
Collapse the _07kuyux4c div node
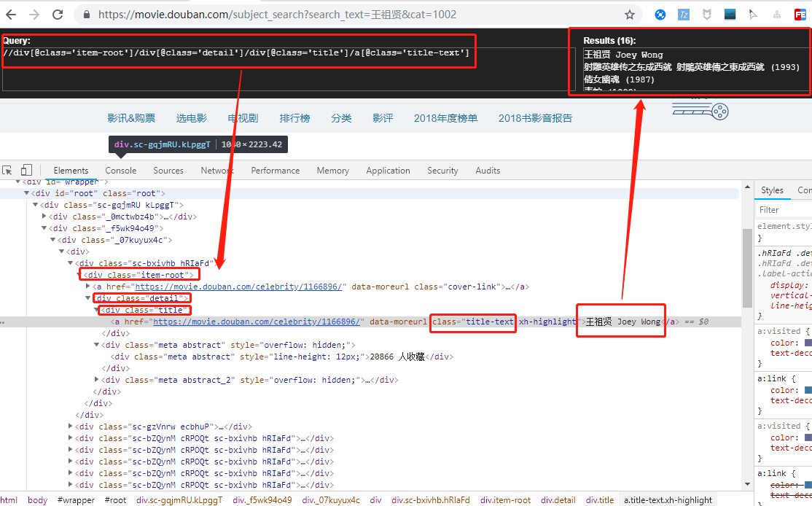point(52,240)
